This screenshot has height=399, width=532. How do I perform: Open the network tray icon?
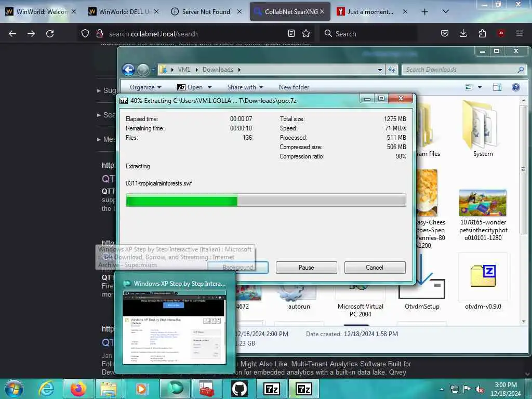pos(454,389)
